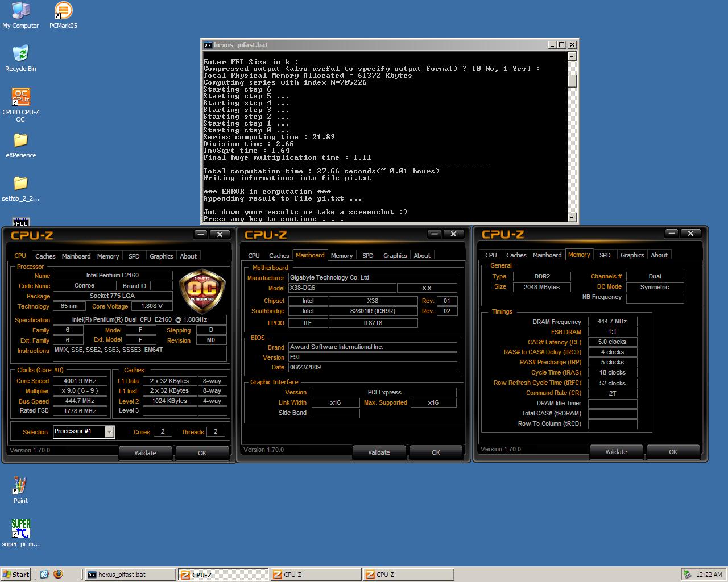728x582 pixels.
Task: Open Memory tab in CPU window
Action: [x=108, y=256]
